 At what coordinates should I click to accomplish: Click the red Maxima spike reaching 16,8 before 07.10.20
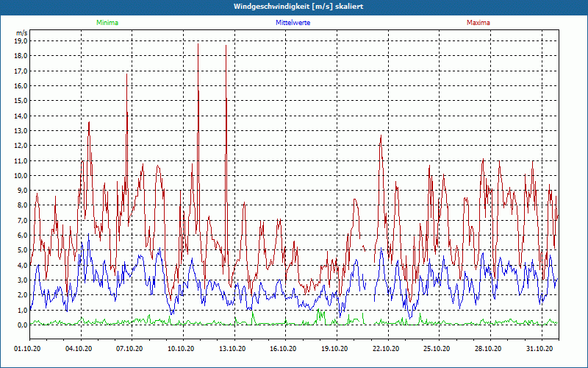[126, 74]
